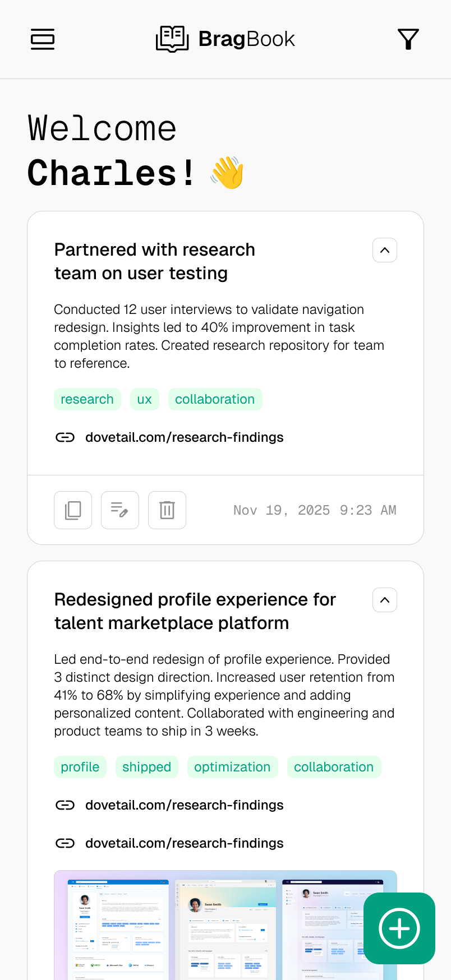
Task: Open the filter funnel icon
Action: click(x=408, y=39)
